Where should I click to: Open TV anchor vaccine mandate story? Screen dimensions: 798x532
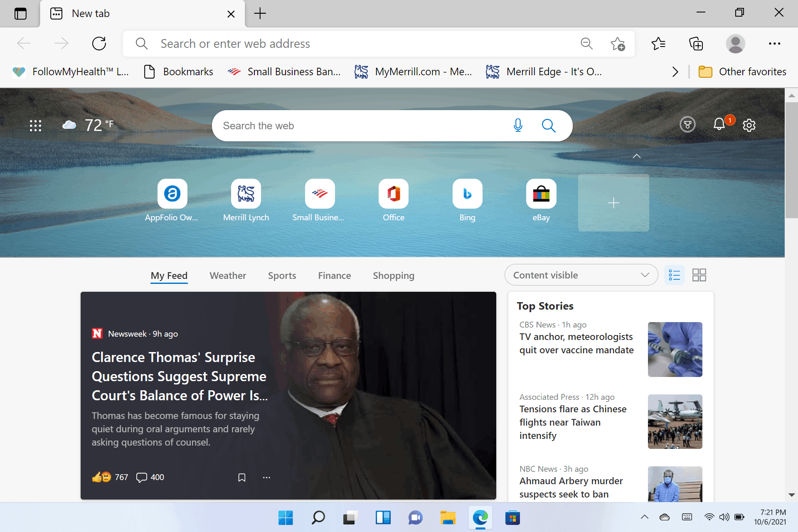pyautogui.click(x=576, y=343)
